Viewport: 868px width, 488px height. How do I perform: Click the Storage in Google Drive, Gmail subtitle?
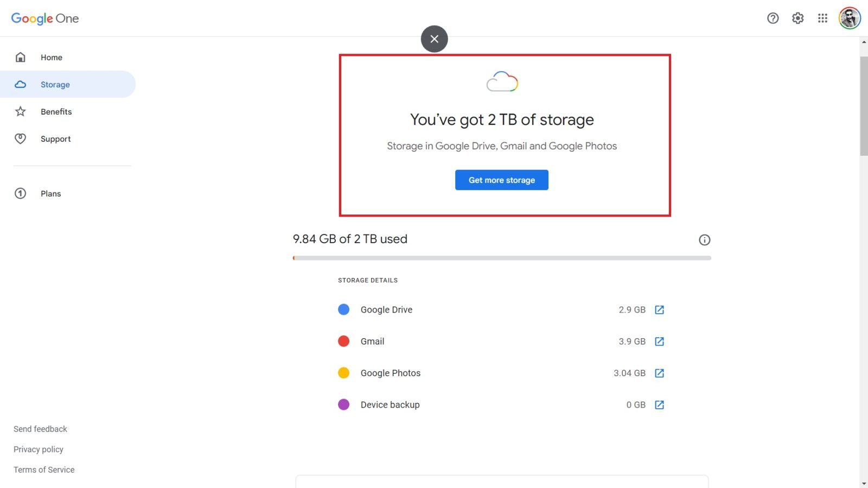(x=502, y=146)
